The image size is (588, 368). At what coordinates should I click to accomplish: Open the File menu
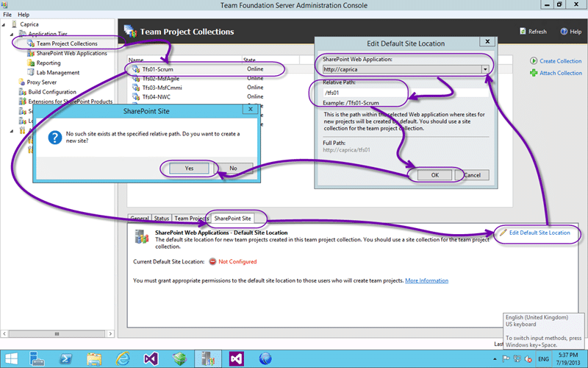point(7,15)
